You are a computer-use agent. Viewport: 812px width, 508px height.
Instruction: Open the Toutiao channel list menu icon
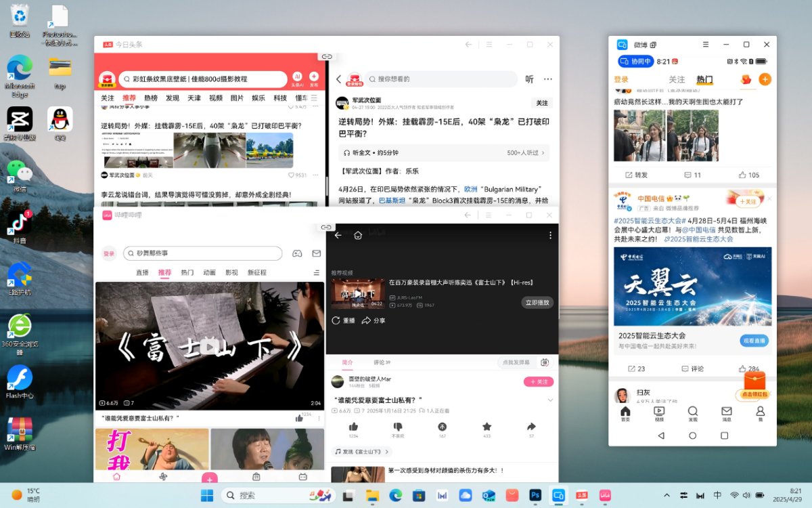313,98
